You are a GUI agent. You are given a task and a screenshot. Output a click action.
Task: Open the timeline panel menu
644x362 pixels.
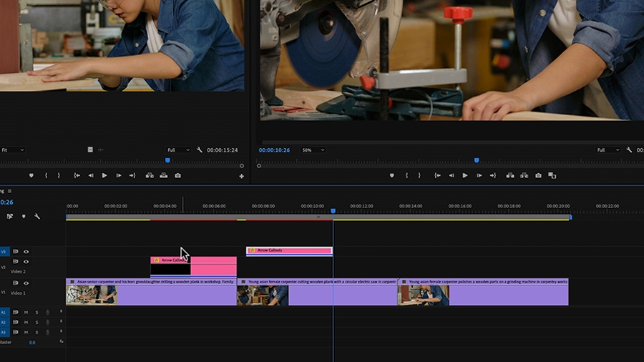point(9,191)
